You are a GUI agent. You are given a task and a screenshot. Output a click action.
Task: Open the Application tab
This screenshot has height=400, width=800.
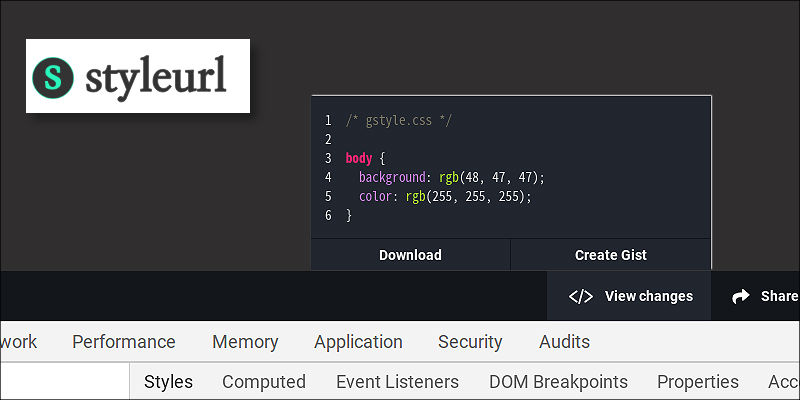tap(358, 341)
